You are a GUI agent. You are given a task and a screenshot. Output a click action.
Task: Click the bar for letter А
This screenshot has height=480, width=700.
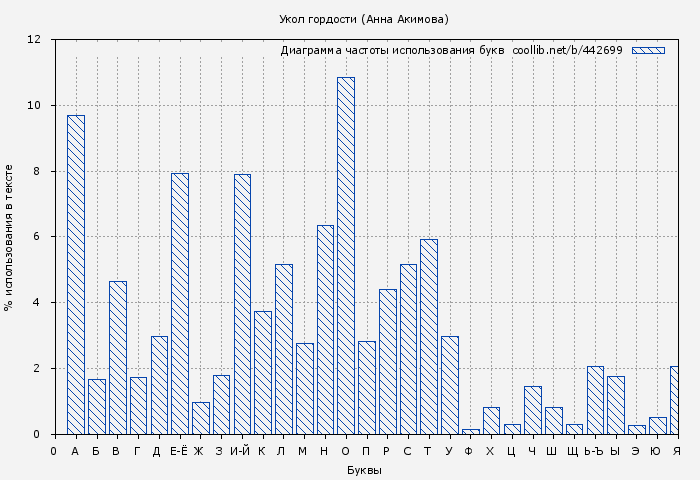click(76, 275)
